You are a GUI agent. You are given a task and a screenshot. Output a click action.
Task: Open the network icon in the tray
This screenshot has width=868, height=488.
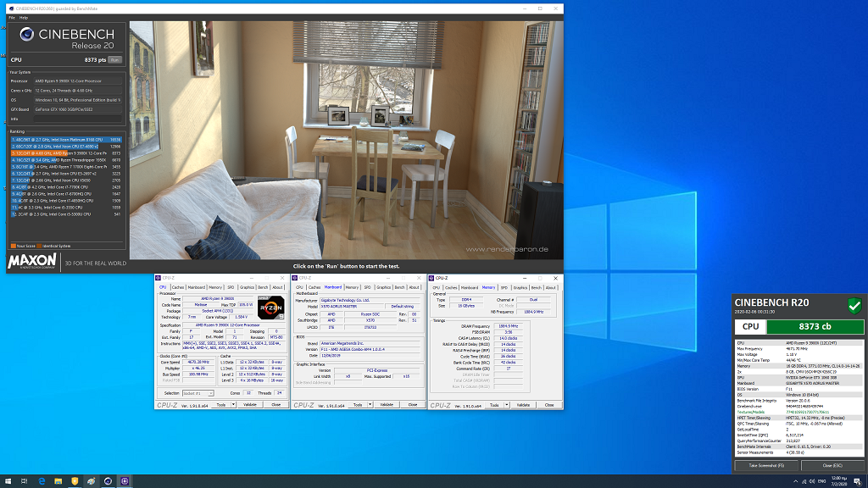click(x=804, y=481)
